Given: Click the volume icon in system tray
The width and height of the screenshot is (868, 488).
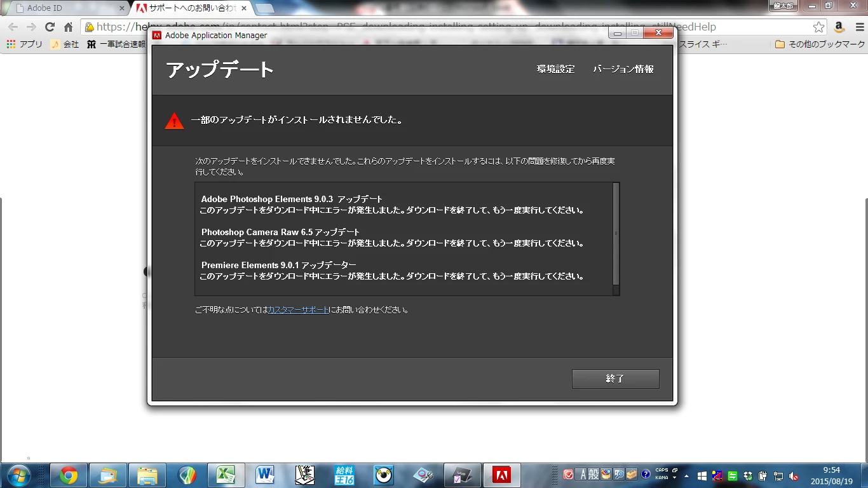Looking at the screenshot, I should coord(794,475).
